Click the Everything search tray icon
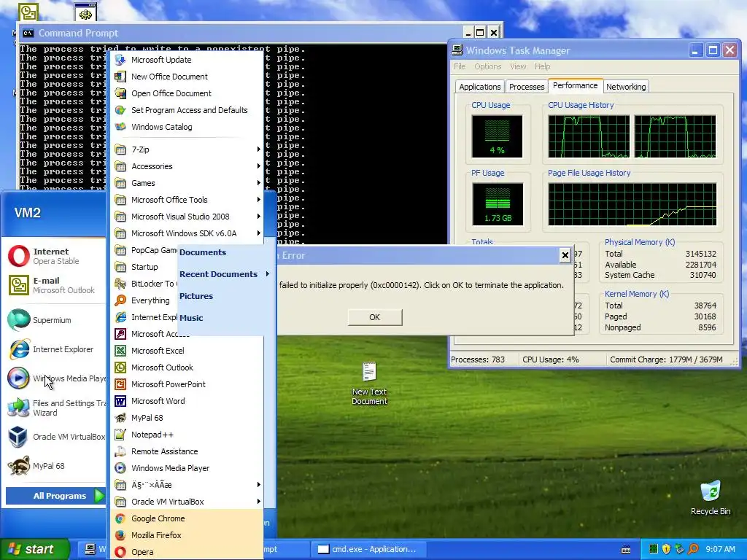The width and height of the screenshot is (747, 560). coord(693,549)
